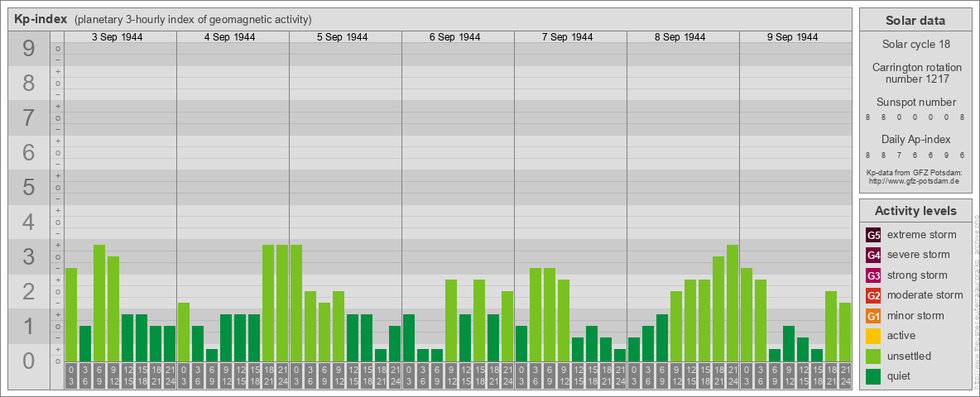Click the Kp scale number 6
This screenshot has width=980, height=397.
click(x=28, y=152)
